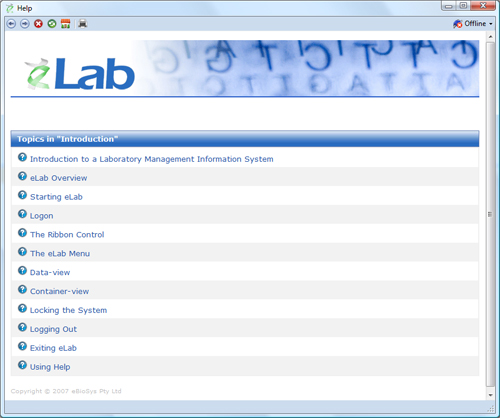This screenshot has height=418, width=500.
Task: Open help Home page toolbar icon
Action: pyautogui.click(x=66, y=24)
